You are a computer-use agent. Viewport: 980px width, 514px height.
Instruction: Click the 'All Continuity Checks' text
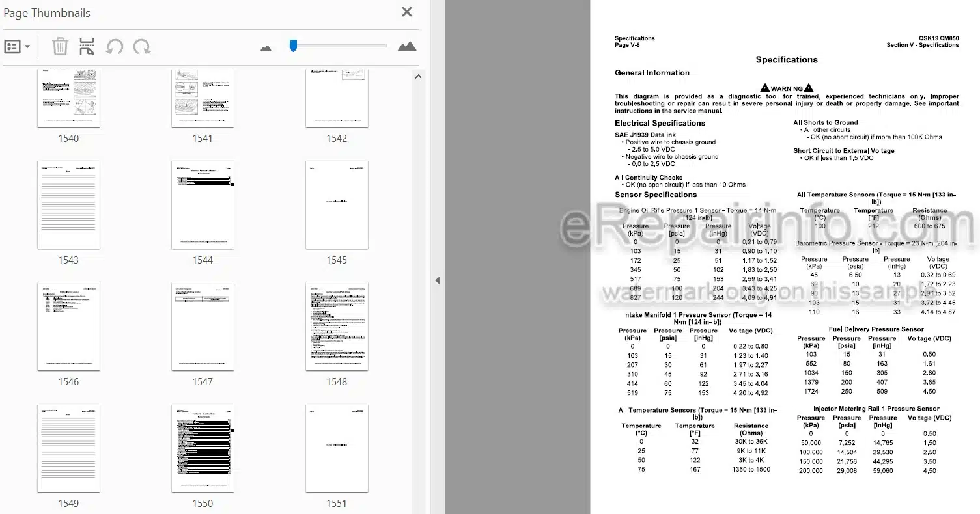pyautogui.click(x=649, y=178)
